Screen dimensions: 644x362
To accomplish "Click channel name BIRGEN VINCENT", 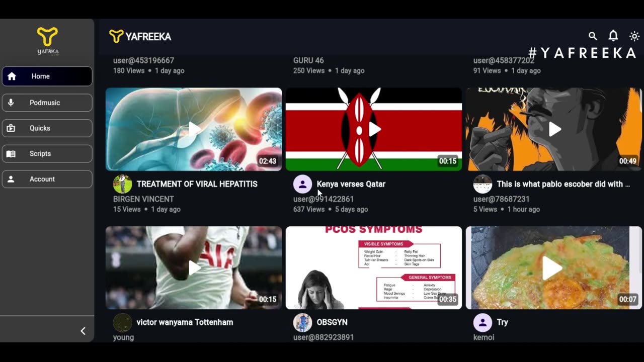I will click(143, 199).
